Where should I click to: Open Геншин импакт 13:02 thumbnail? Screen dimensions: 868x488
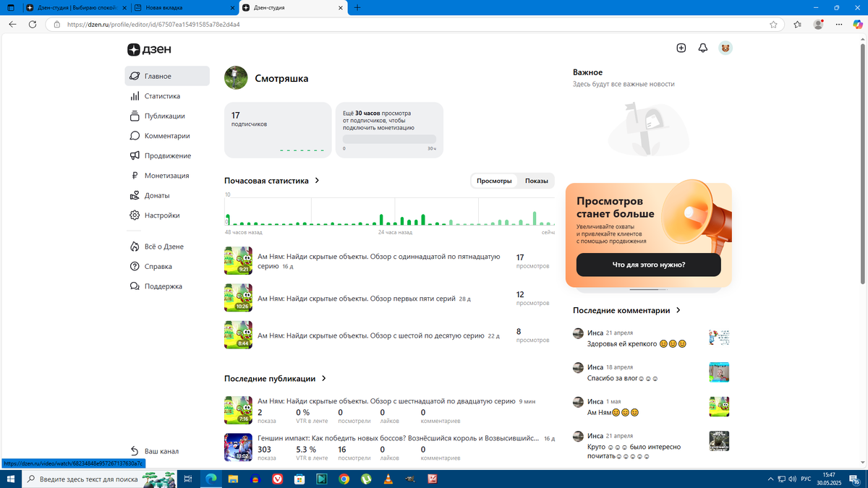[x=238, y=447]
